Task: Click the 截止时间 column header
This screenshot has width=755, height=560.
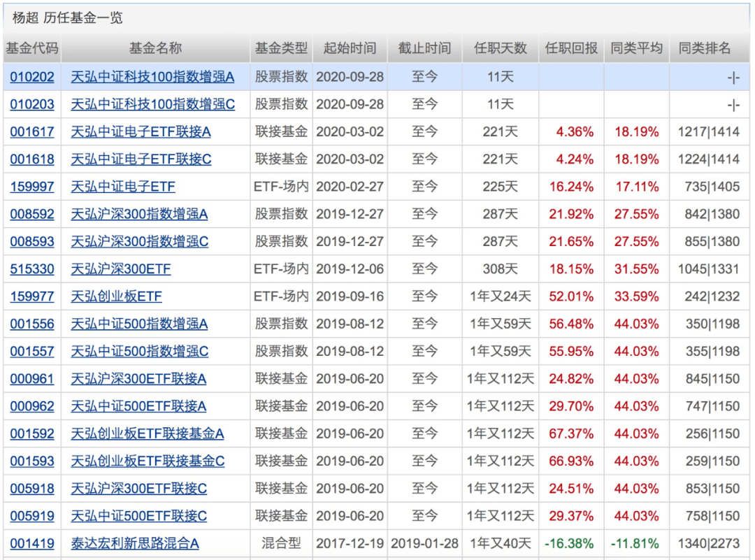Action: point(425,48)
